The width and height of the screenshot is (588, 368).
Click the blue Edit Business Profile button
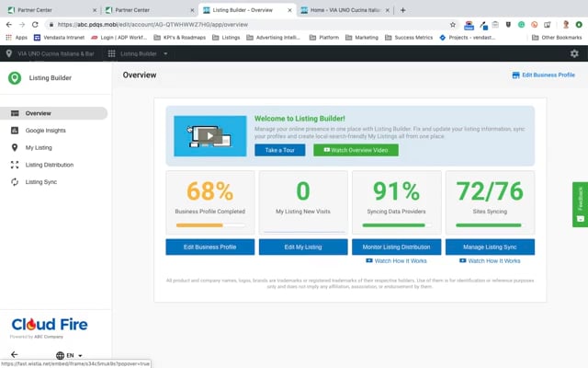point(210,247)
